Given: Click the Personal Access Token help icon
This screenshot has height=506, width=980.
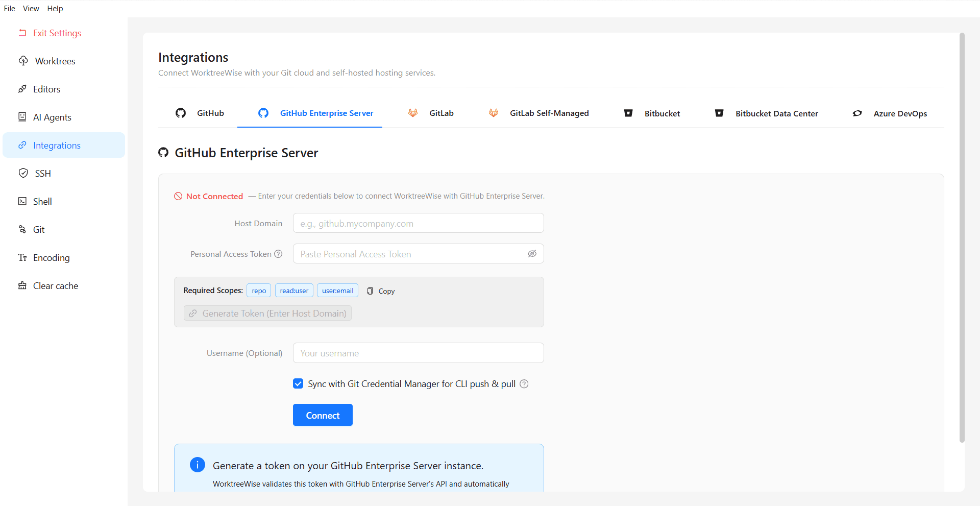Looking at the screenshot, I should (278, 254).
